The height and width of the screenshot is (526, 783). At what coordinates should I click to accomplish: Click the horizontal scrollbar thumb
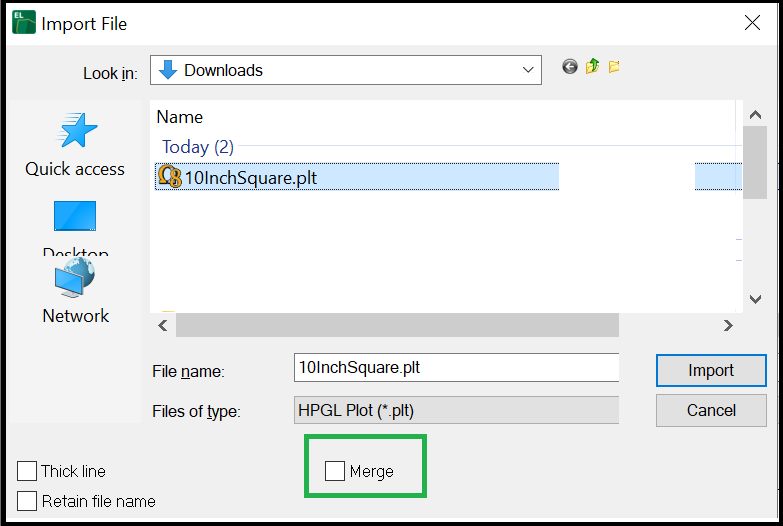[397, 326]
